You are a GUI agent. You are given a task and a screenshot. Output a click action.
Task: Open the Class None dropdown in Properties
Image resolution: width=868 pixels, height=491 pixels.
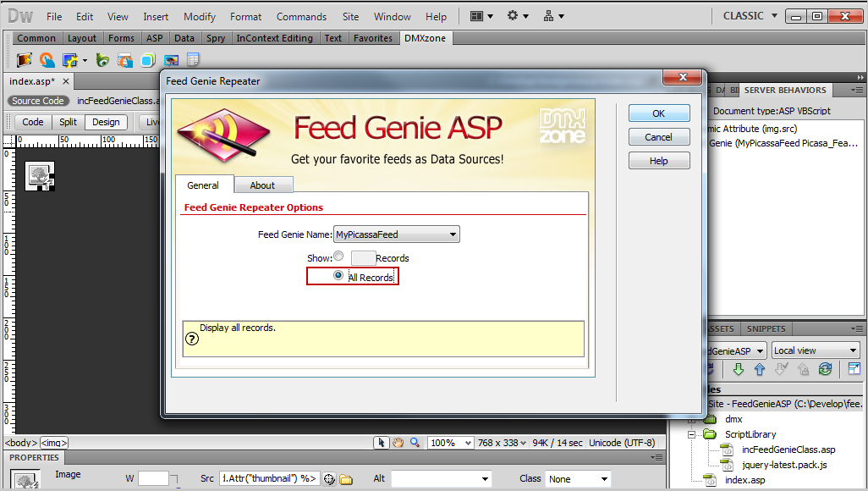tap(578, 479)
